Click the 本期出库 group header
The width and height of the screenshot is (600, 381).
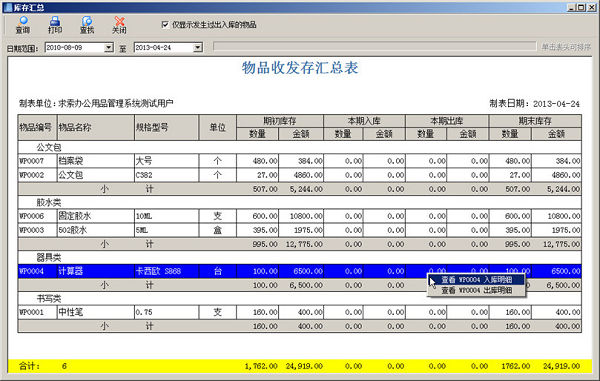(x=447, y=121)
